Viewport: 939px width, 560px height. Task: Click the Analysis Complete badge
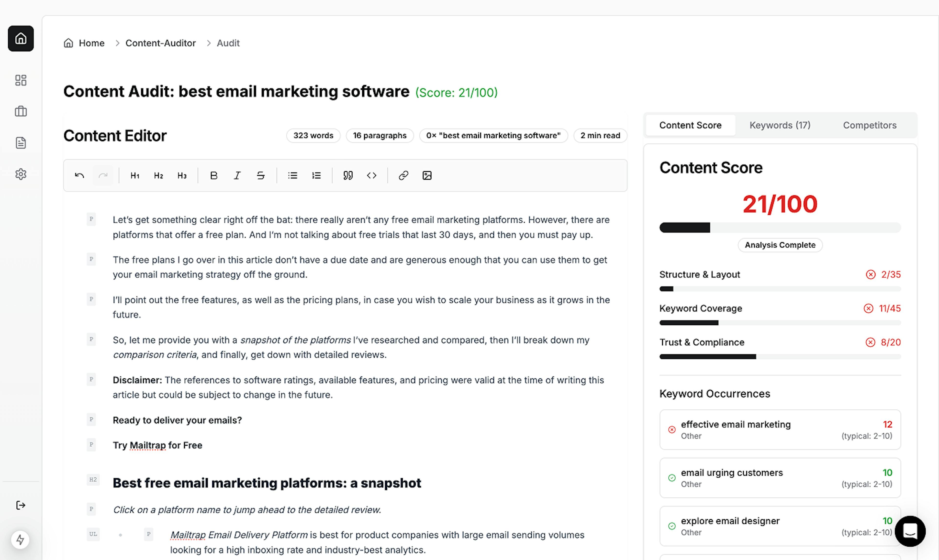(780, 245)
